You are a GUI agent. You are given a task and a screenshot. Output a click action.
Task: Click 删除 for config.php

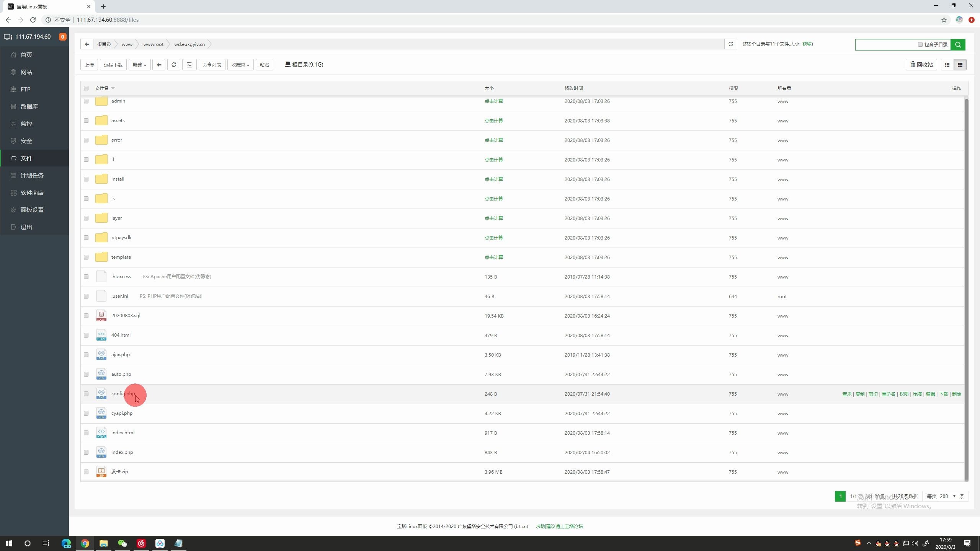click(x=956, y=394)
